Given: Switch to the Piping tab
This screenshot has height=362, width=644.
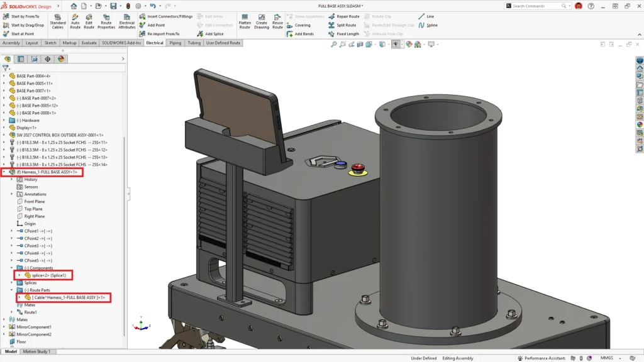Looking at the screenshot, I should (x=175, y=43).
